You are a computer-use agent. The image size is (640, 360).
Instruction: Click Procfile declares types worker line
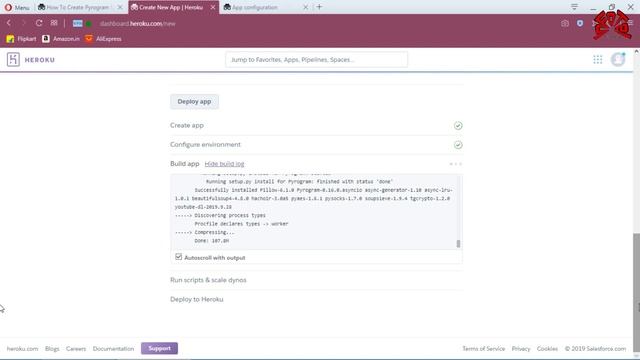241,224
